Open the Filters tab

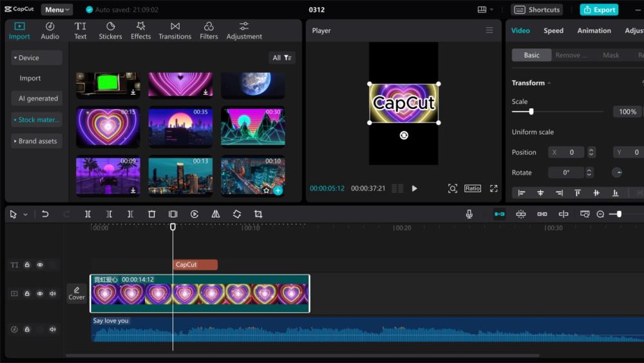[x=209, y=31]
